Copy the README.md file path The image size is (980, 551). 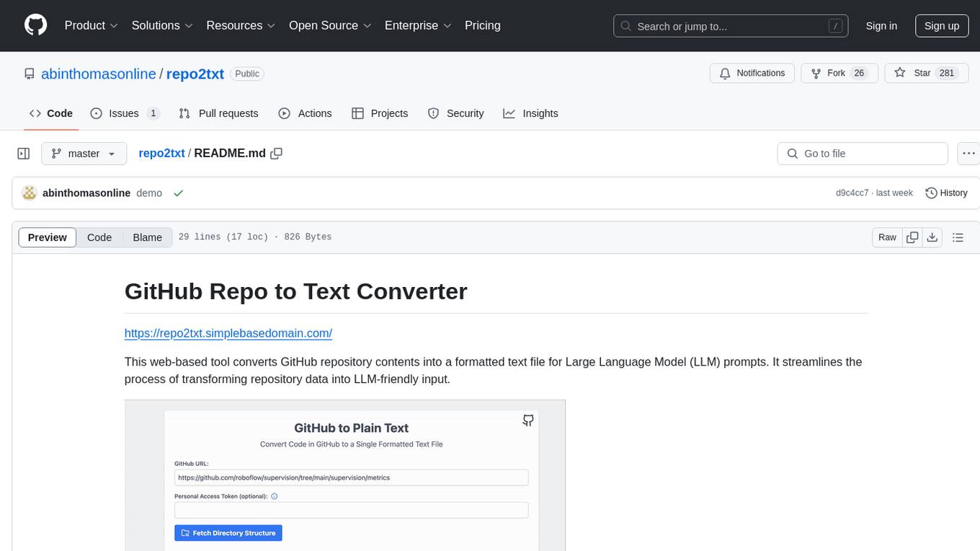pyautogui.click(x=276, y=154)
